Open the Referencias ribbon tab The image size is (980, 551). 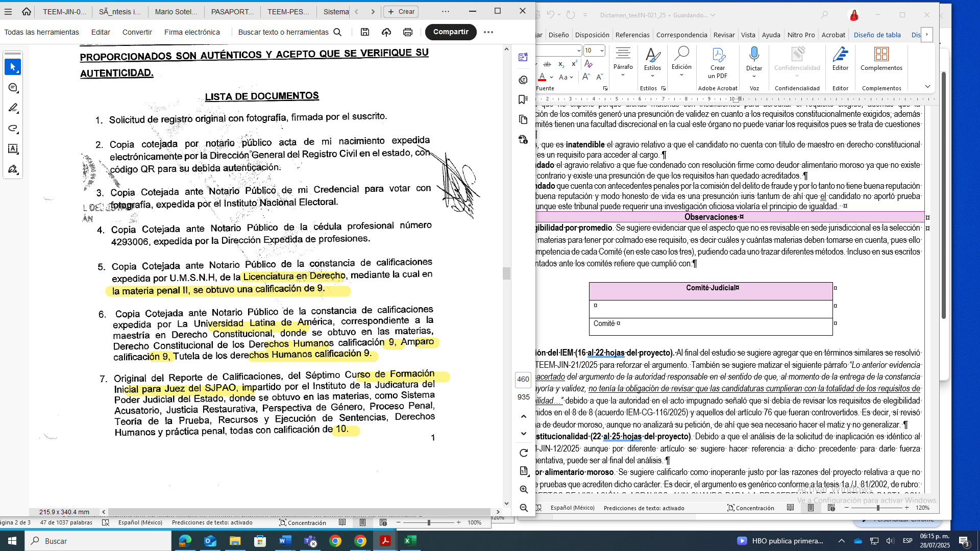coord(632,35)
